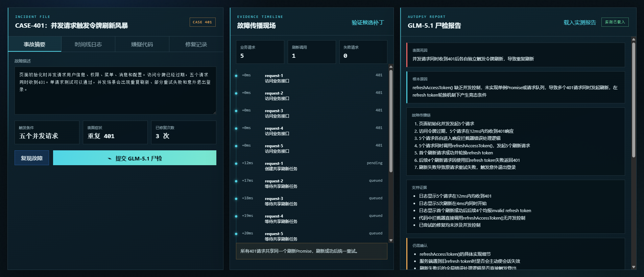
Task: Open the 时间线日志 tab
Action: (x=88, y=44)
